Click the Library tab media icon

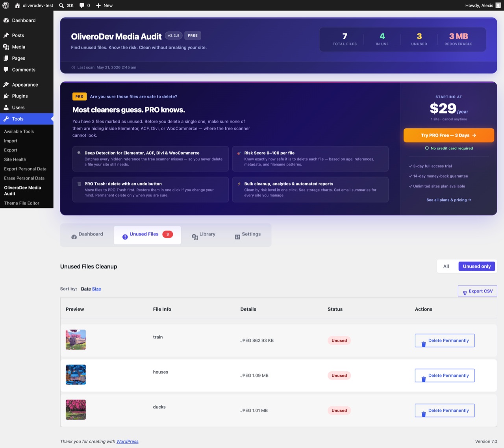click(195, 237)
